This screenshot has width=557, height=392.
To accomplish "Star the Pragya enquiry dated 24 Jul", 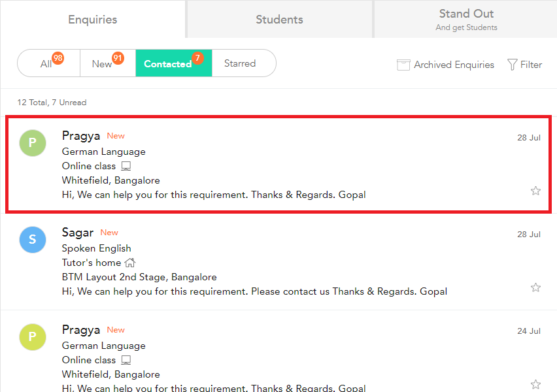I will (535, 384).
